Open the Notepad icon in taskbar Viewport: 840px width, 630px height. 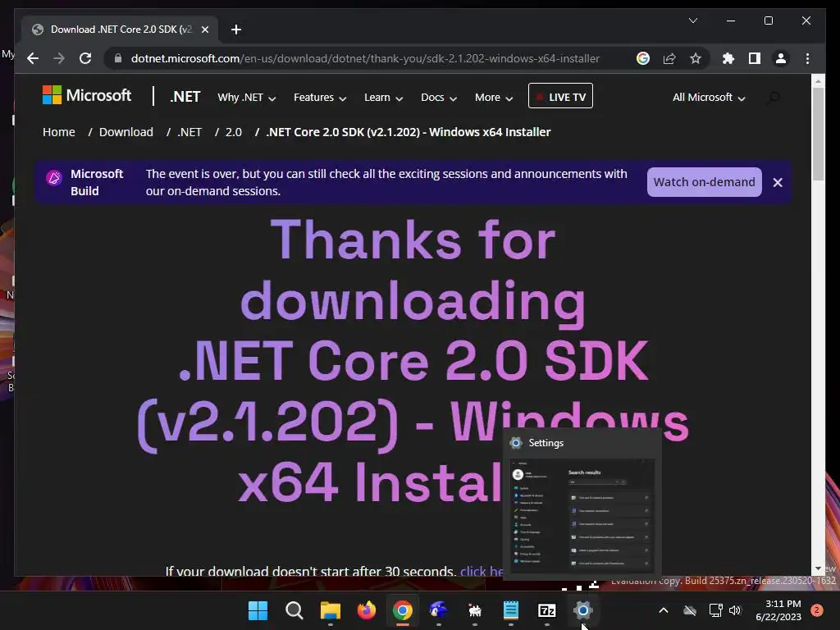click(510, 610)
